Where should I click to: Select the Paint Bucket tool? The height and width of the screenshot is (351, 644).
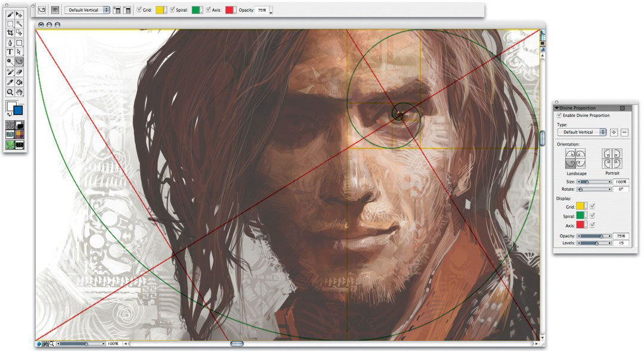19,82
